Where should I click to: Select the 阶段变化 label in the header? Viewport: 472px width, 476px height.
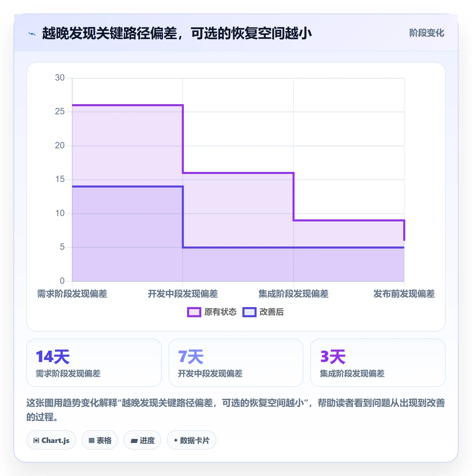pos(426,33)
